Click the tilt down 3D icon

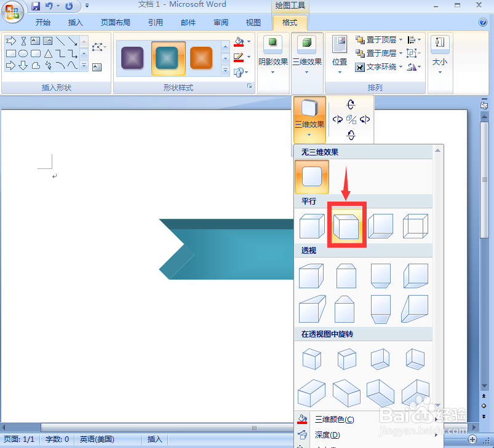pyautogui.click(x=351, y=135)
